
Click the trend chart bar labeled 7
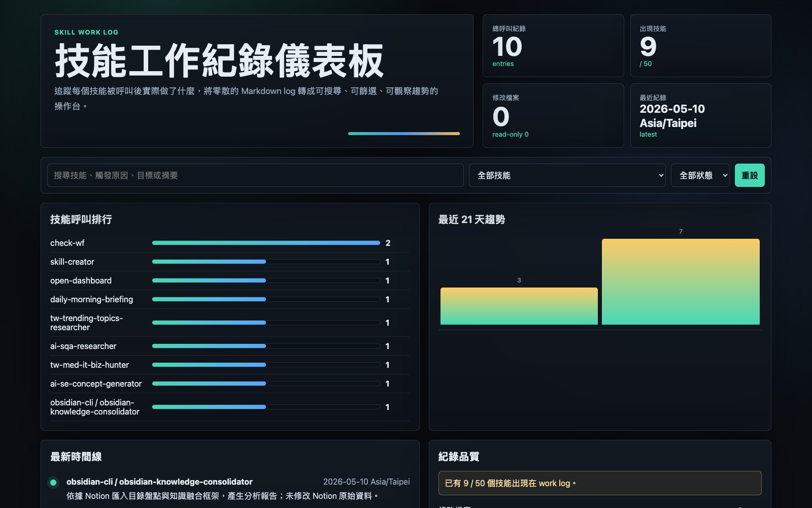click(x=681, y=281)
